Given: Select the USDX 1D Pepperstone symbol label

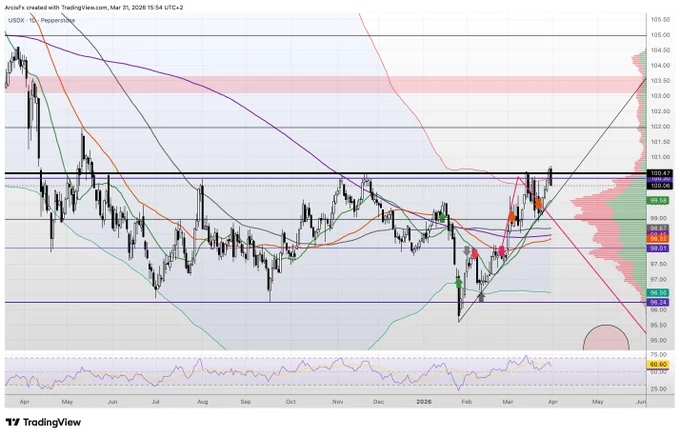Looking at the screenshot, I should [42, 20].
